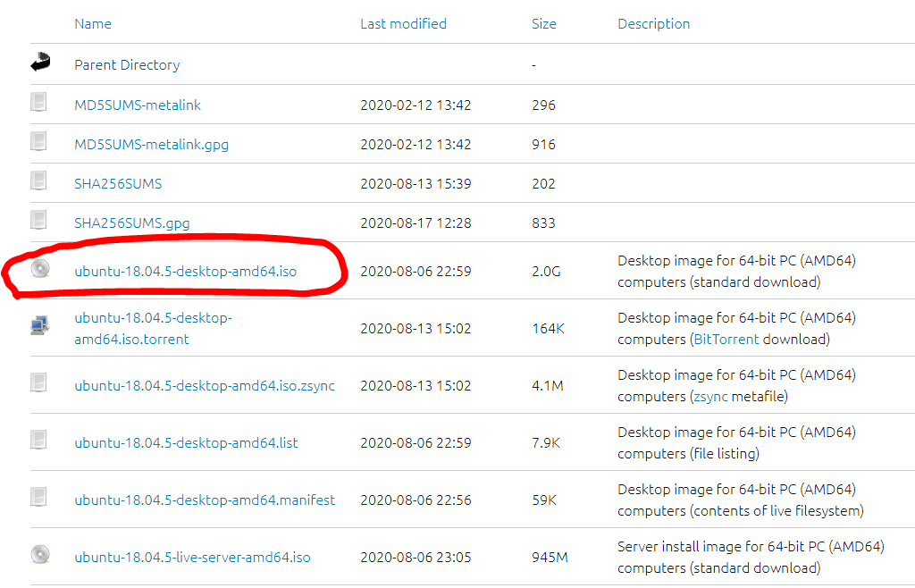Click the 4.1M size value
Viewport: 915px width, 588px height.
[x=548, y=385]
